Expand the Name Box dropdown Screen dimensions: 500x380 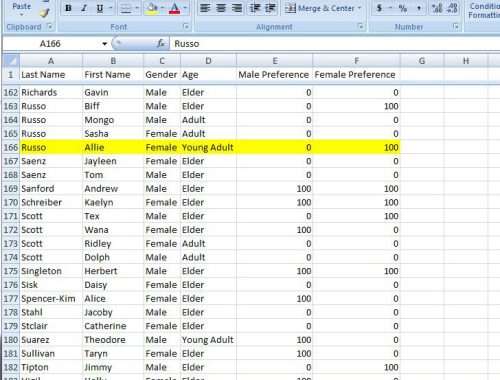(x=104, y=44)
